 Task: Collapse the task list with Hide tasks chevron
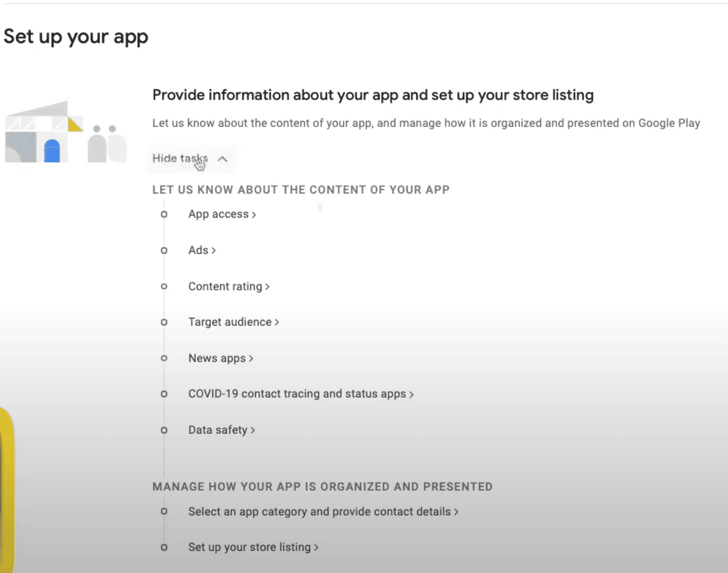[222, 159]
